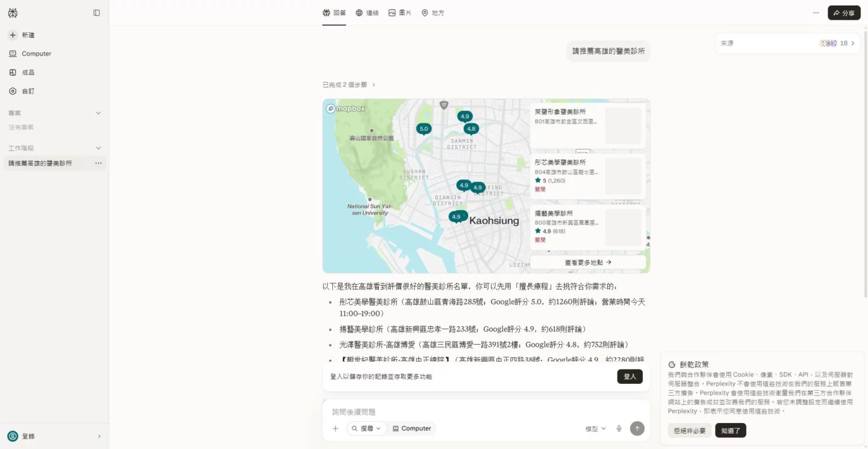Open options for 請推薦高雄的醫美診所 thread
Screen dimensions: 868x449
point(98,163)
